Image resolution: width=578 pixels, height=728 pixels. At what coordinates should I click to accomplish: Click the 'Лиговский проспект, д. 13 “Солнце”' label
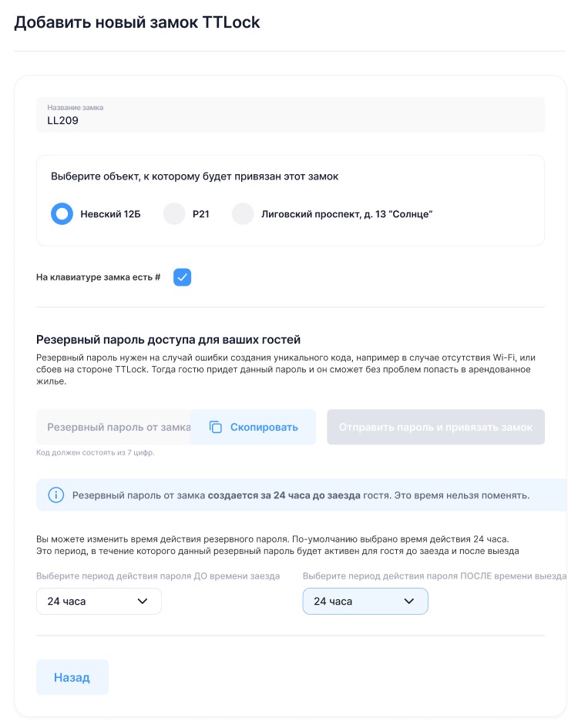347,214
